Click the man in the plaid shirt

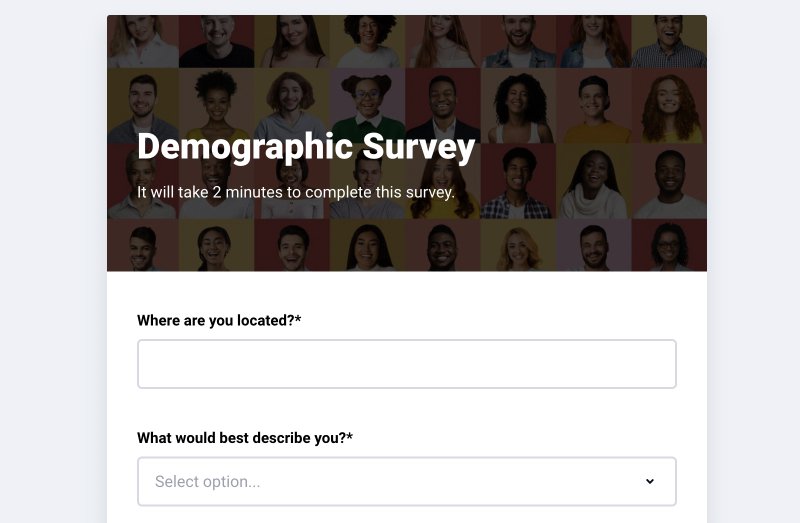point(518,182)
